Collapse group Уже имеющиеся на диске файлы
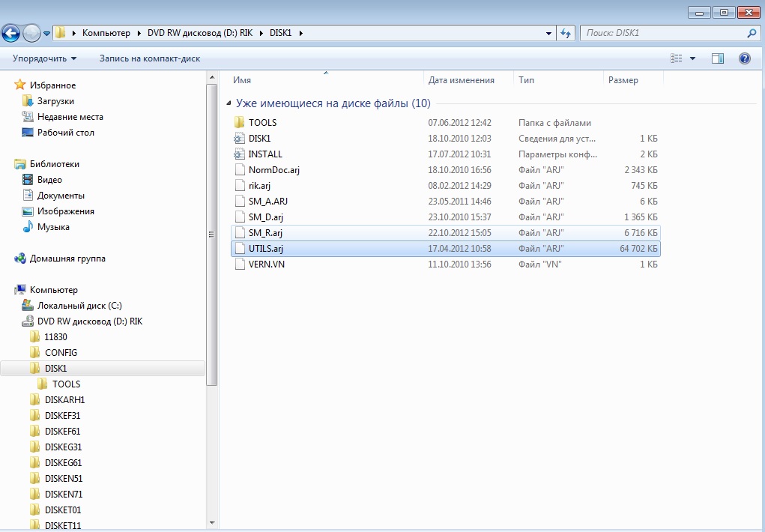The image size is (765, 532). tap(229, 103)
